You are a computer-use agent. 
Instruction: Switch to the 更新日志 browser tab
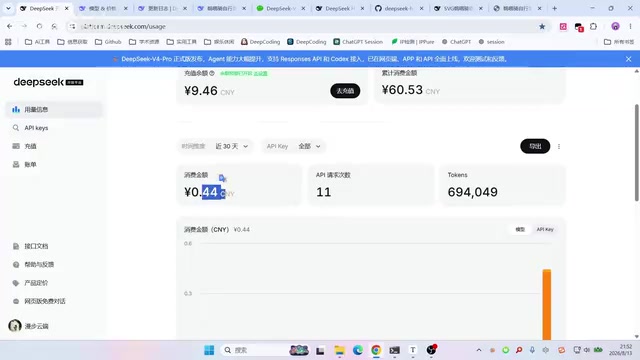click(163, 8)
